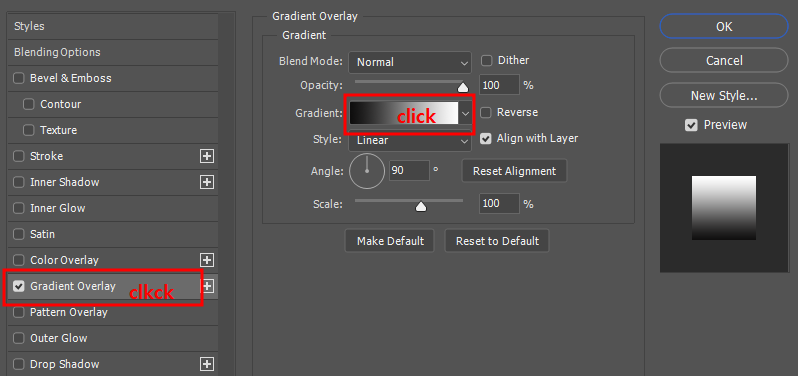Turn on the Satin checkbox

tap(19, 235)
